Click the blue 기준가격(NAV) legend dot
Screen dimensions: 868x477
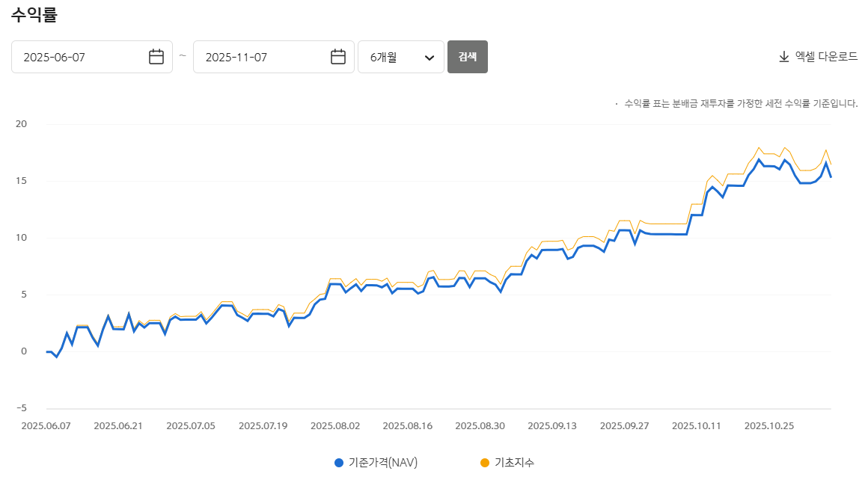click(x=339, y=463)
